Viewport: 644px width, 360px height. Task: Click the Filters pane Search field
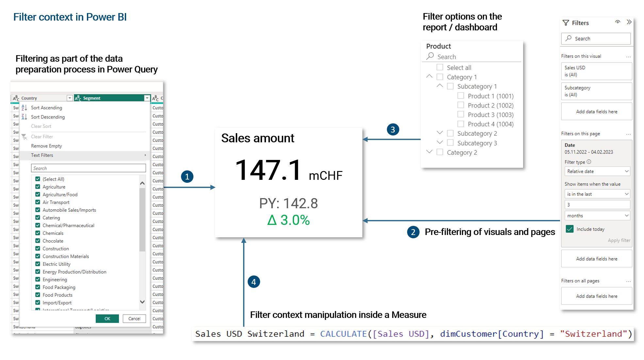[596, 39]
